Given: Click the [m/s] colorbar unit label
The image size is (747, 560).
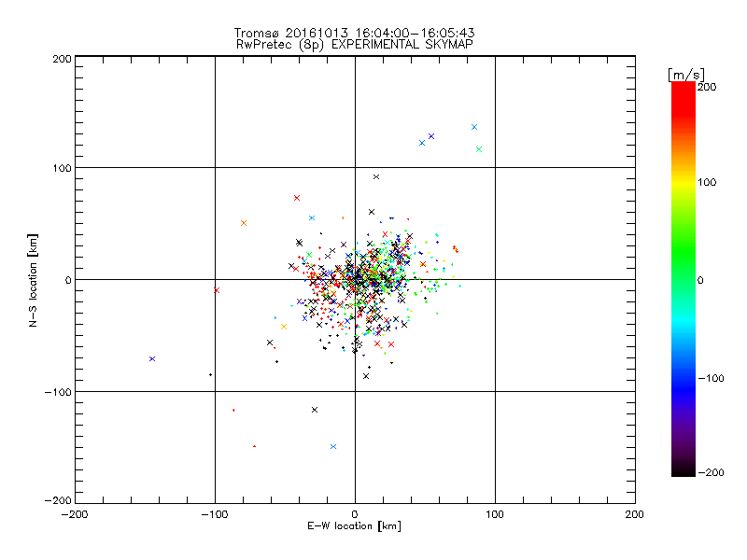Looking at the screenshot, I should click(685, 73).
